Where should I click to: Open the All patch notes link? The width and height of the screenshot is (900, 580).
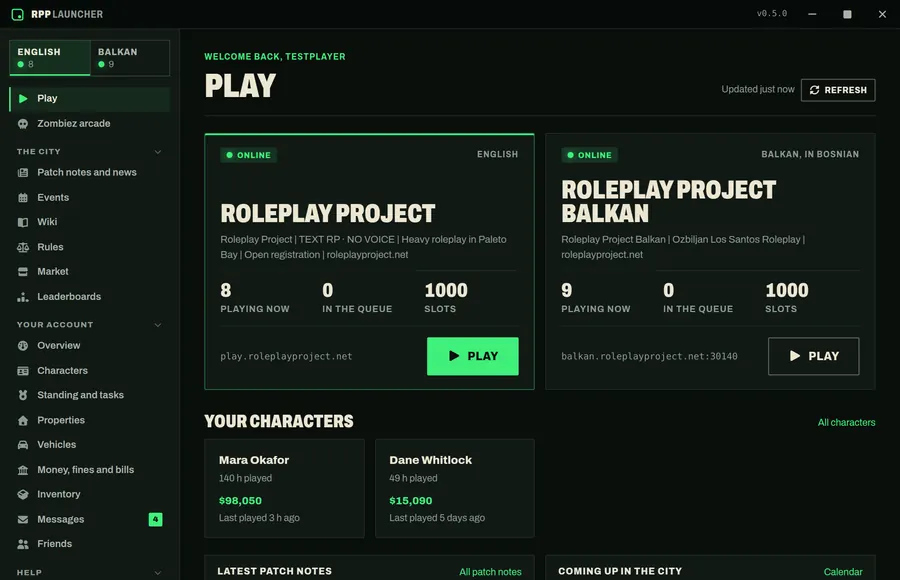490,572
